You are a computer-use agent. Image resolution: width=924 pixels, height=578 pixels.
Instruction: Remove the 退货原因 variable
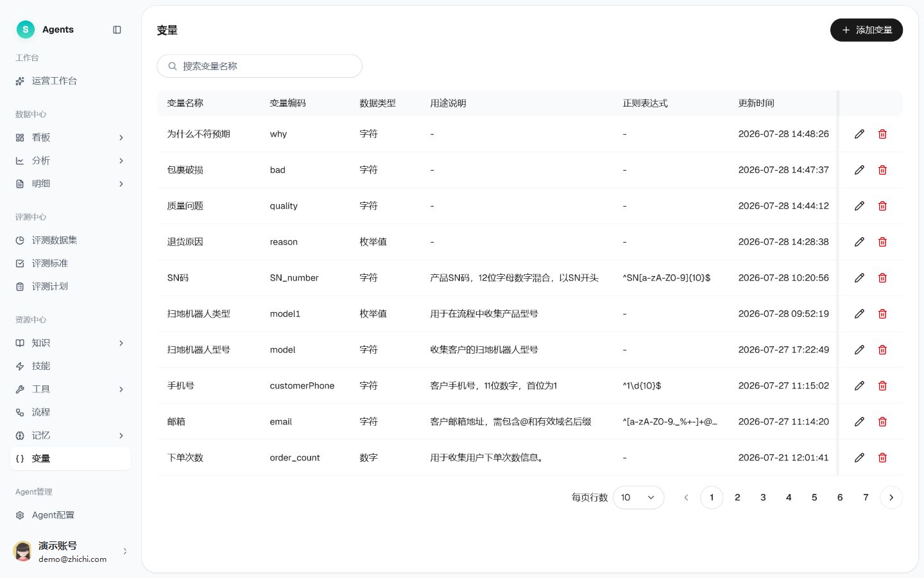(882, 242)
